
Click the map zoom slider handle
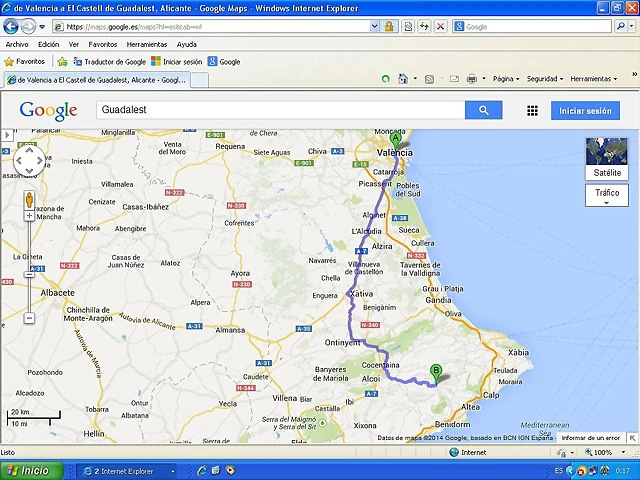[29, 275]
